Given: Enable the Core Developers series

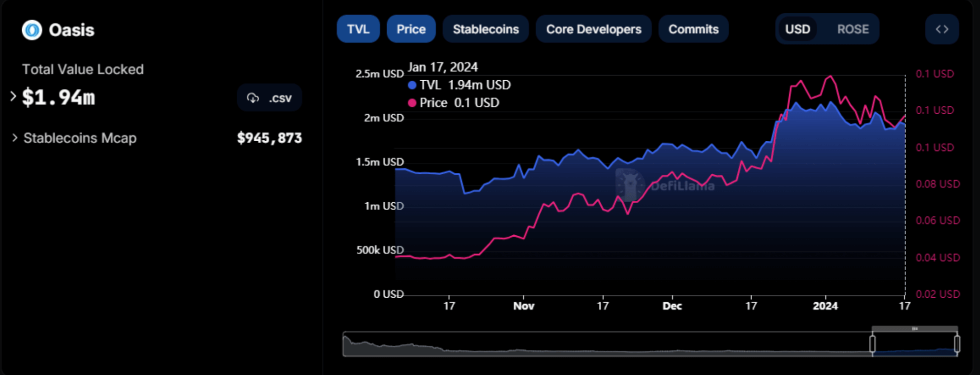Looking at the screenshot, I should [593, 29].
